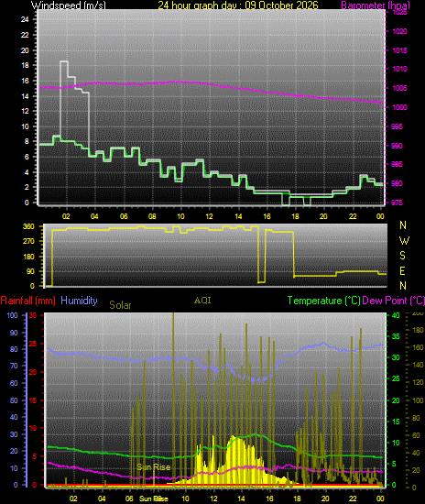Click the 'Dew Point (°C)' legend label
The height and width of the screenshot is (504, 425).
(x=394, y=301)
